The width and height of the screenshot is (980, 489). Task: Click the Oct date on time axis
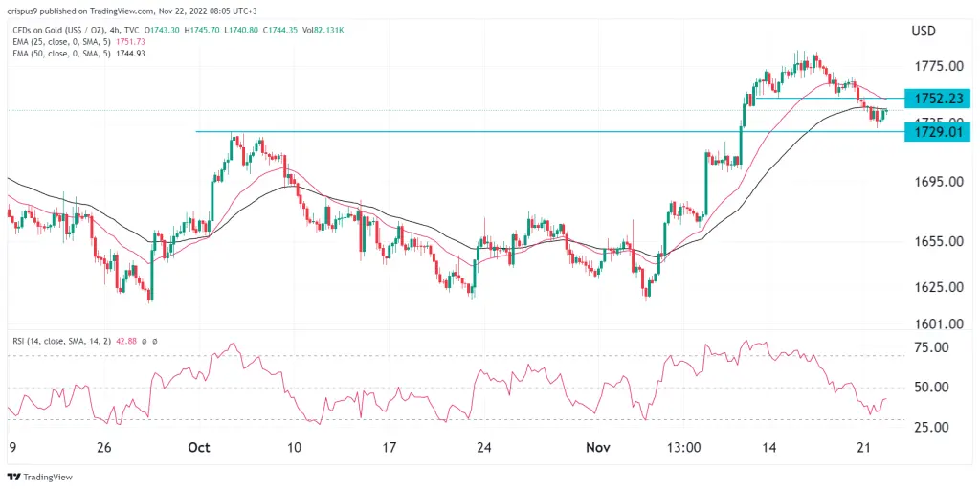tap(197, 448)
